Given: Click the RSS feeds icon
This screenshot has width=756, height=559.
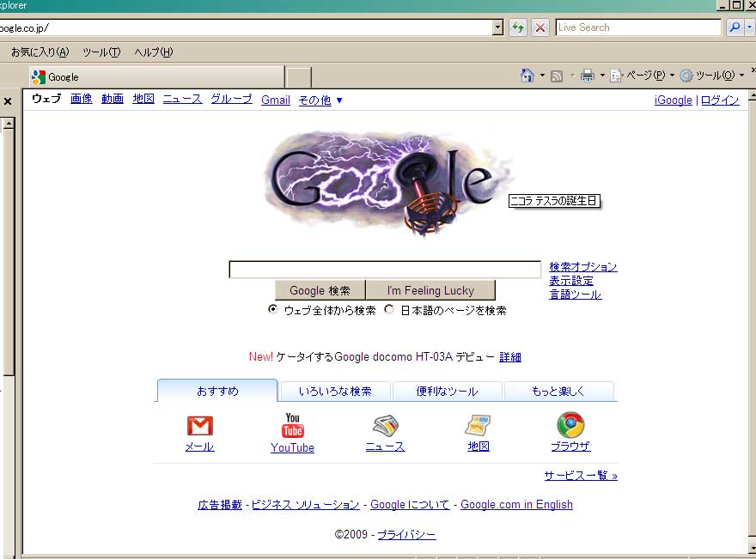Looking at the screenshot, I should point(557,76).
